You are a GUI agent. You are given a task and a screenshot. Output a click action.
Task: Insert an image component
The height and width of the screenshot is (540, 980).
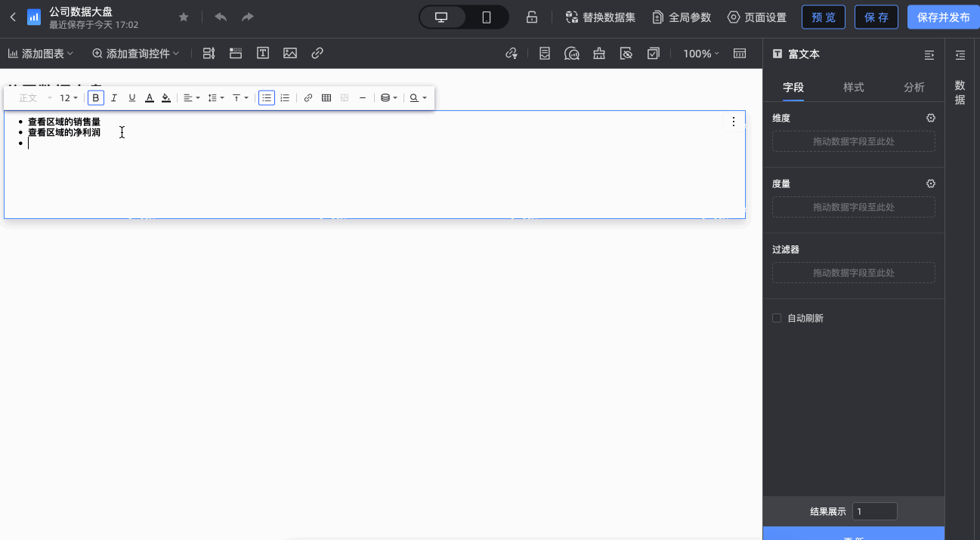coord(290,54)
